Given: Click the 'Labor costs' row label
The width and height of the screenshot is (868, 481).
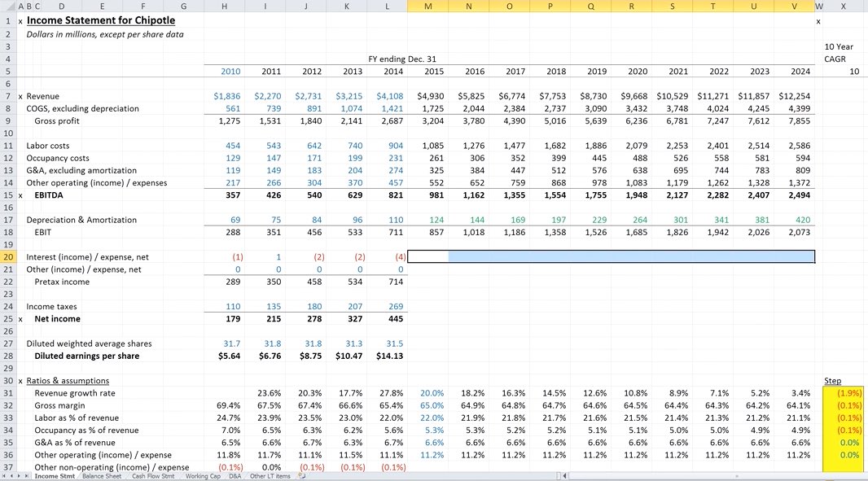Looking at the screenshot, I should coord(47,146).
